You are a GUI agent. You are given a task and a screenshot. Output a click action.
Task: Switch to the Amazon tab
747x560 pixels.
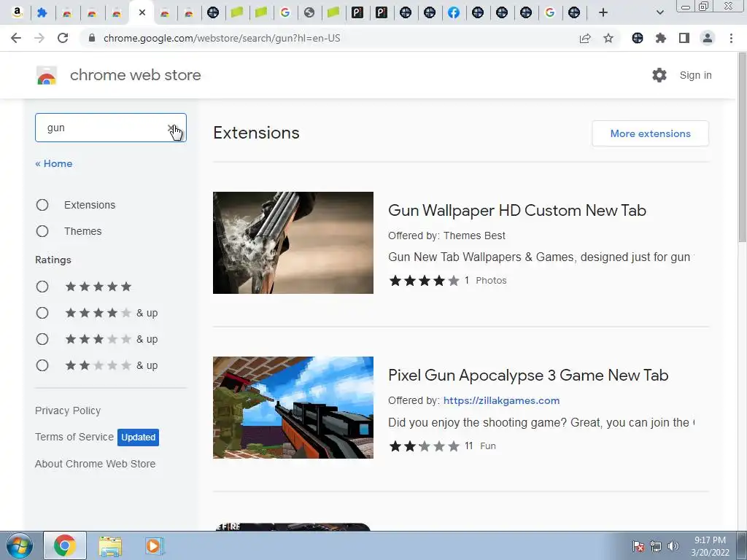[x=18, y=12]
